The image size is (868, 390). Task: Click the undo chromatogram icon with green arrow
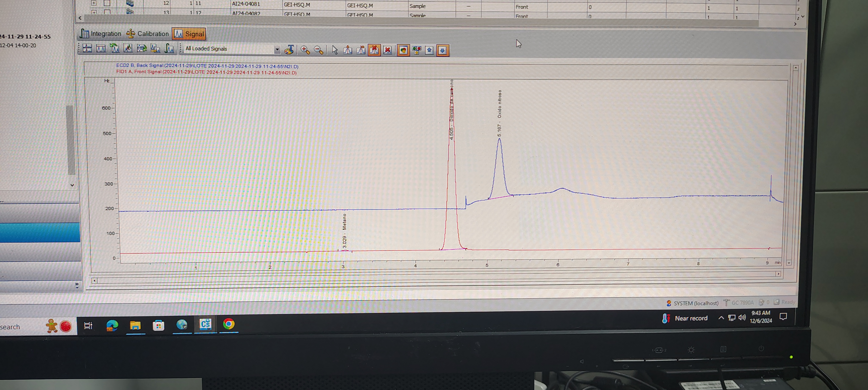115,48
